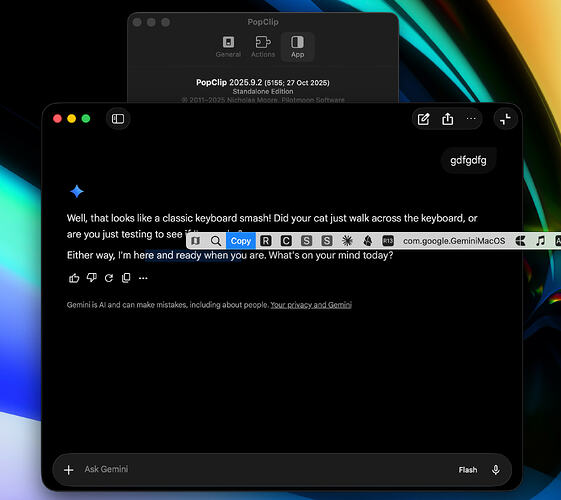The width and height of the screenshot is (561, 500).
Task: Switch to Actions tab in PopClip window
Action: point(263,47)
